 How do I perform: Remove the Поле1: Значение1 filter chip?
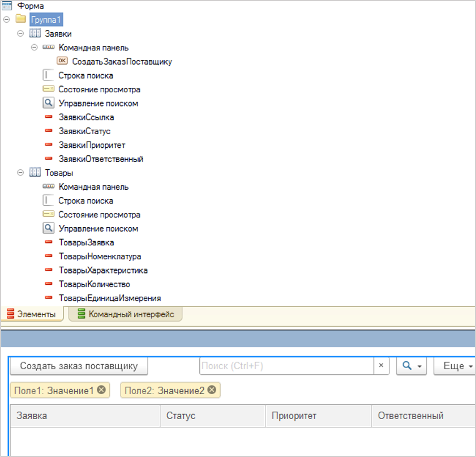coord(101,390)
